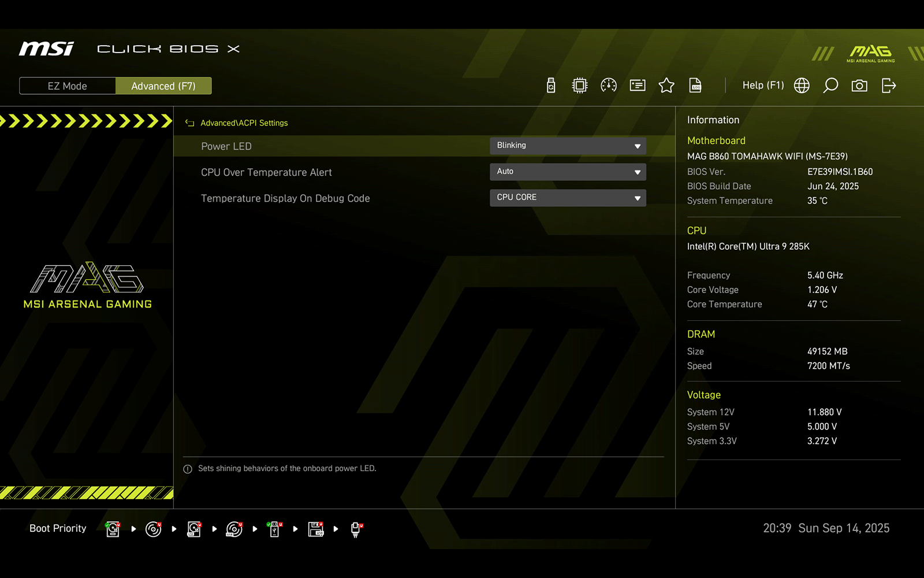Click the Advanced\ACPI Settings breadcrumb
The width and height of the screenshot is (924, 578).
point(244,123)
